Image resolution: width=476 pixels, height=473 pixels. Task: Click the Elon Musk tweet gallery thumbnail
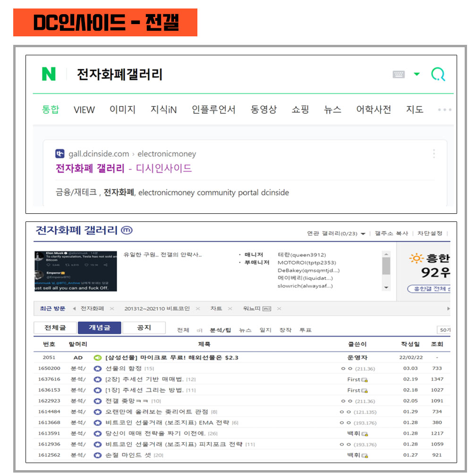[76, 271]
